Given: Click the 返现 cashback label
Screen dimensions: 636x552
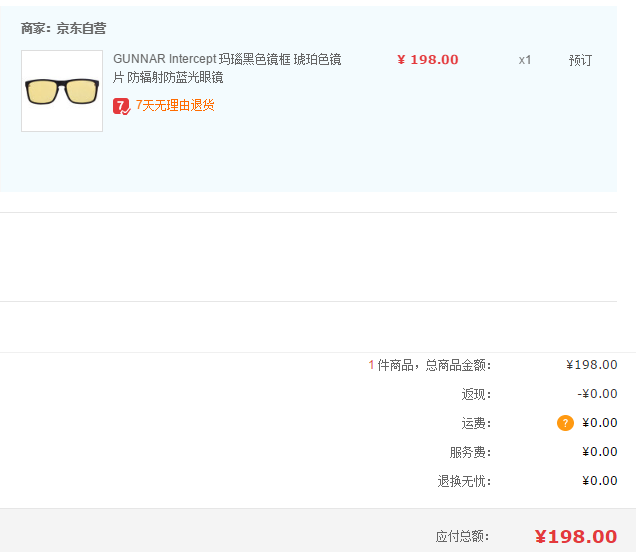Looking at the screenshot, I should tap(476, 394).
